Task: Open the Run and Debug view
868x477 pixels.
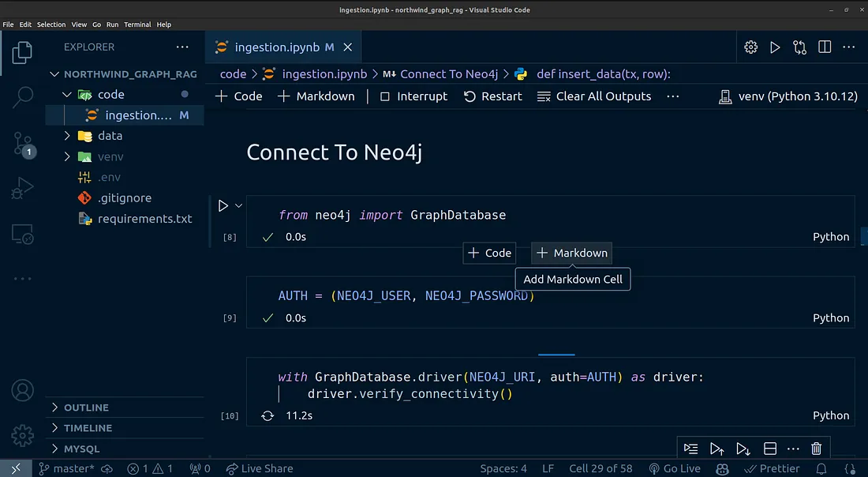Action: (x=22, y=188)
